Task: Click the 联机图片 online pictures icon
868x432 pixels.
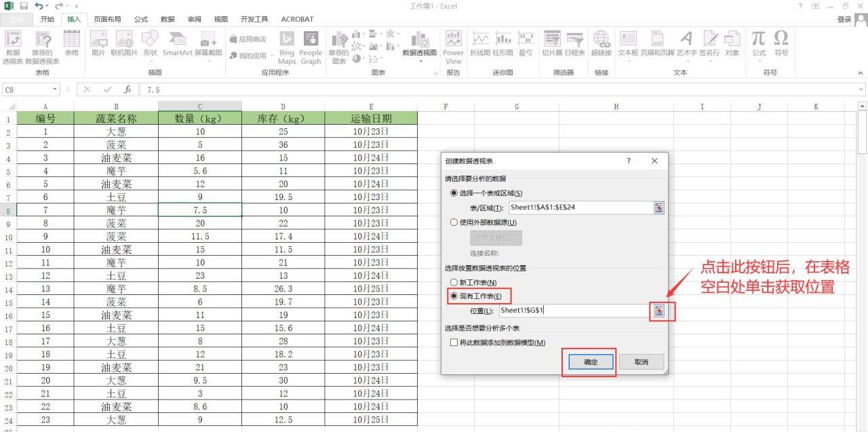Action: (124, 44)
